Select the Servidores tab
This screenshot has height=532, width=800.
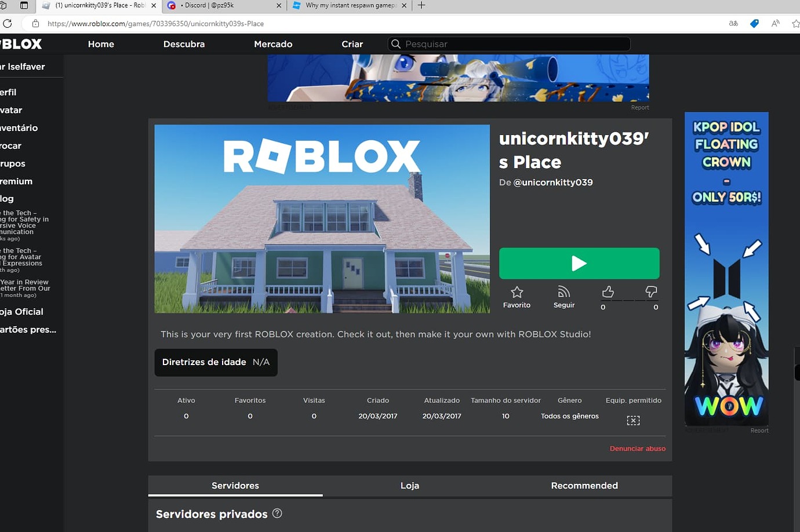point(235,486)
